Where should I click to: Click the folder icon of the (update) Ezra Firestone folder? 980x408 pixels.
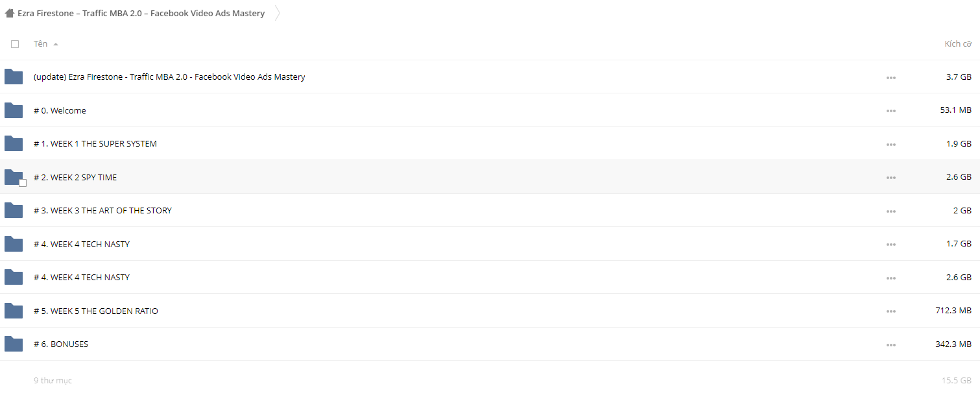pos(14,77)
